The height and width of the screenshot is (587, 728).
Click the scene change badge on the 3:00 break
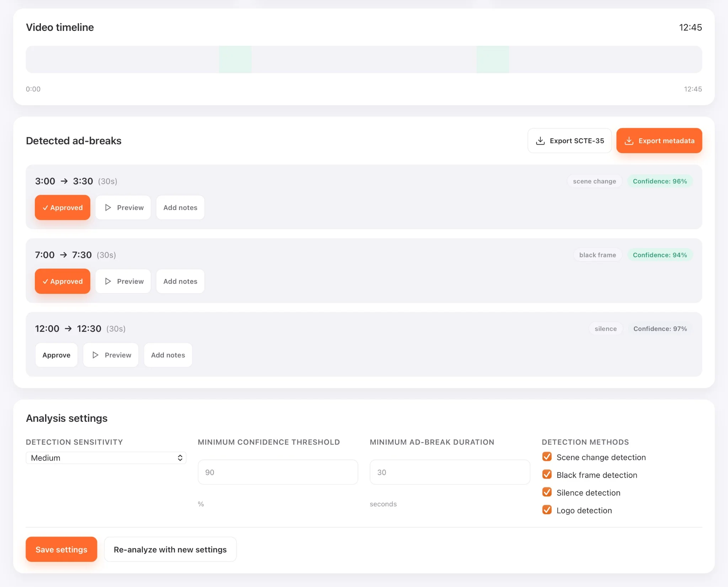(594, 181)
